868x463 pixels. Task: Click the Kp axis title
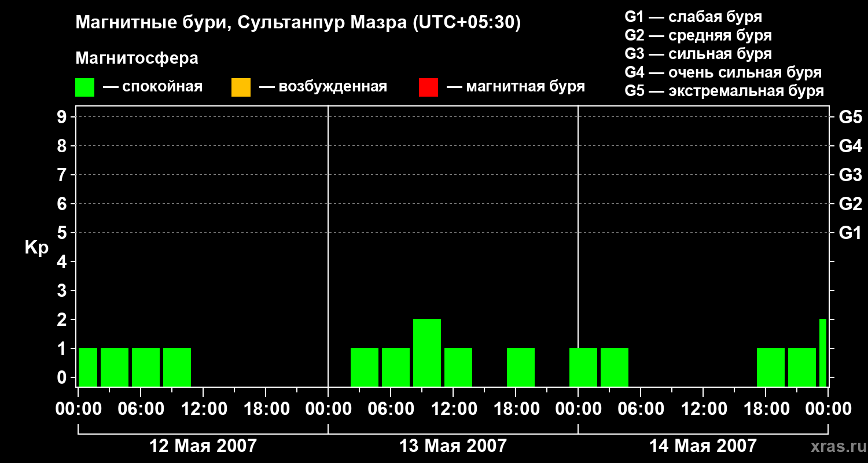tap(36, 248)
